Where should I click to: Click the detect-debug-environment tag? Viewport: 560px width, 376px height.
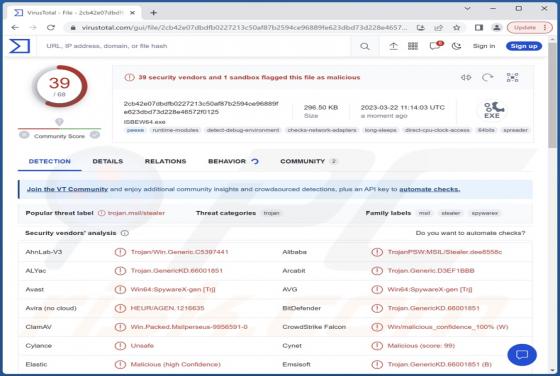pyautogui.click(x=243, y=130)
